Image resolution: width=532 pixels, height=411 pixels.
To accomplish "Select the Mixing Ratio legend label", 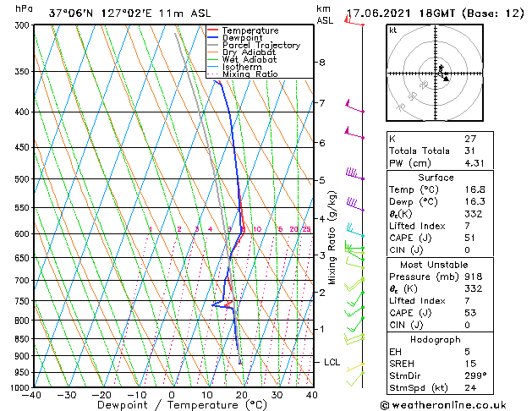I will point(250,74).
